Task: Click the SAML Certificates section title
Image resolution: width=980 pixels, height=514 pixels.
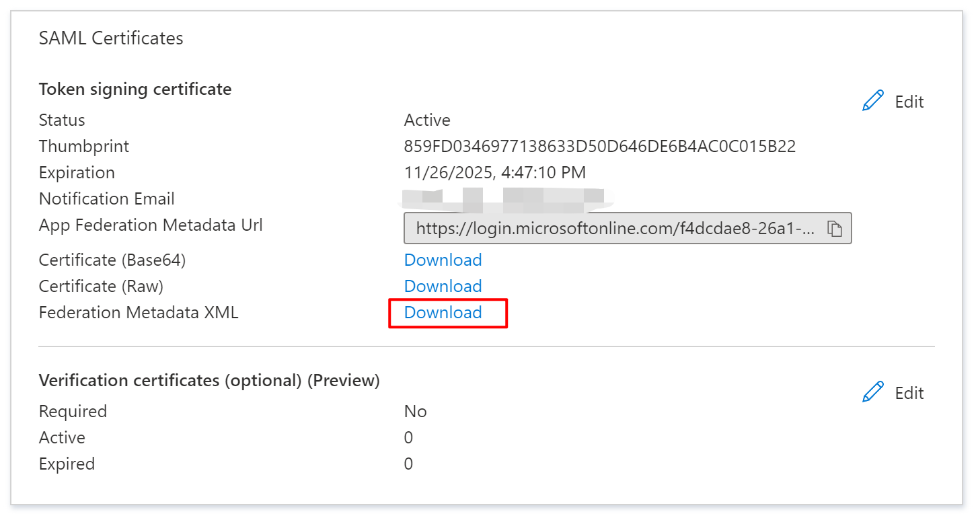Action: (111, 38)
